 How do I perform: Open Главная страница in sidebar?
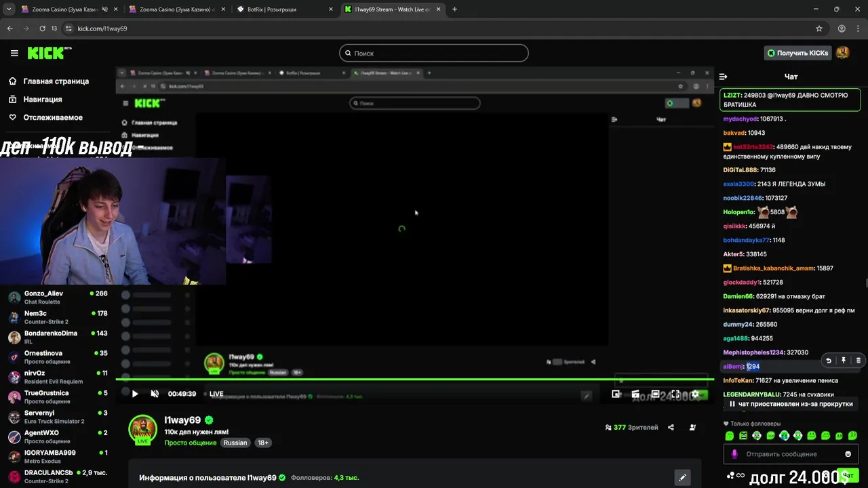[x=56, y=81]
